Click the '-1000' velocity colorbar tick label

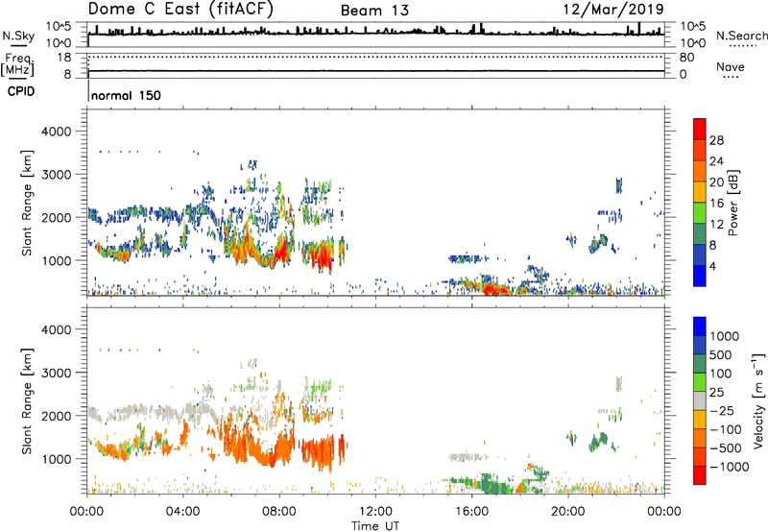[x=729, y=467]
